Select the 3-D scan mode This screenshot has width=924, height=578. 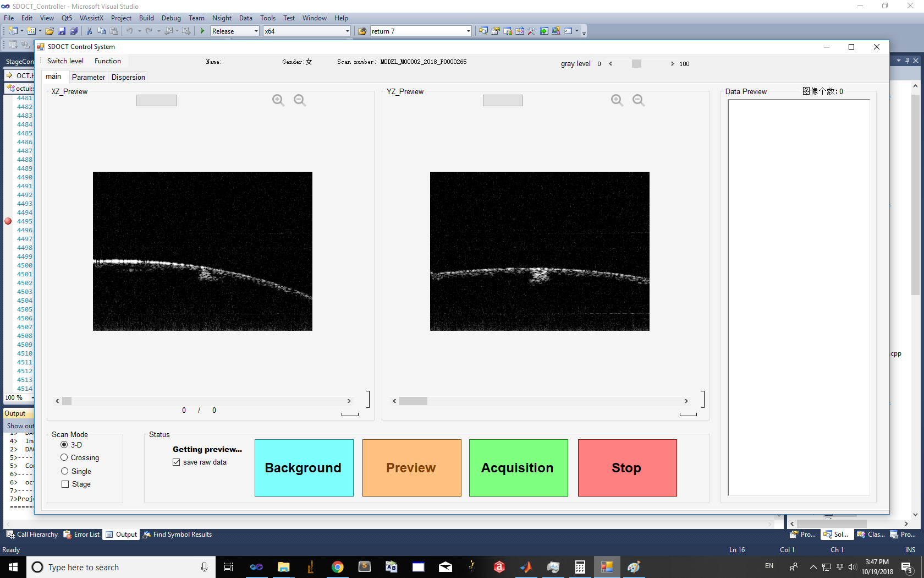pyautogui.click(x=64, y=445)
